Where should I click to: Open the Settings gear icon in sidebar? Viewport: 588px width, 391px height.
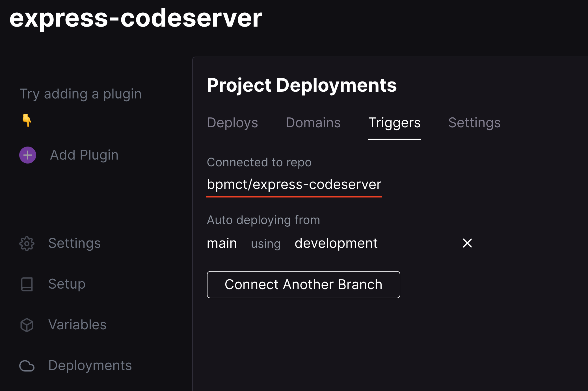pos(27,244)
